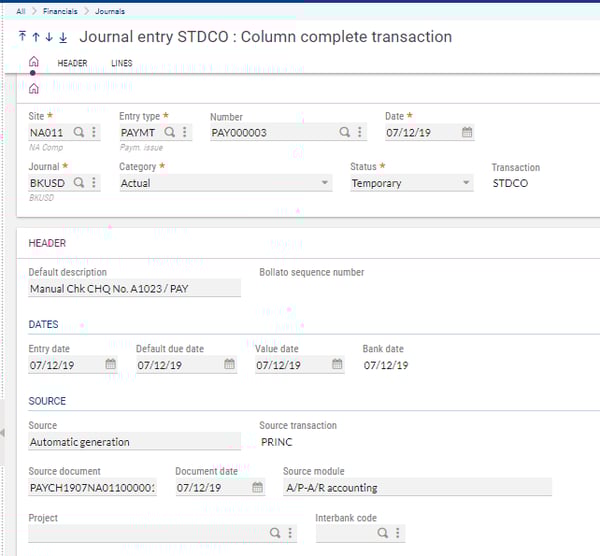Open Entry type actions menu dots
Viewport: 600px width, 556px height.
(x=184, y=132)
